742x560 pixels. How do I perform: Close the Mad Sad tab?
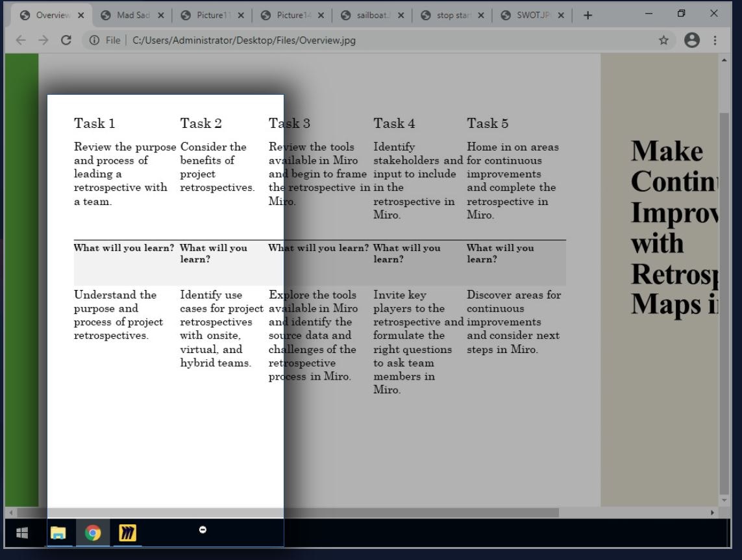[x=161, y=15]
